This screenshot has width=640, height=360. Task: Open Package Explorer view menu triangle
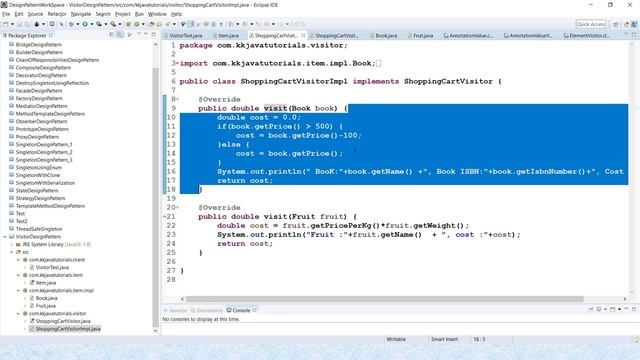point(130,35)
